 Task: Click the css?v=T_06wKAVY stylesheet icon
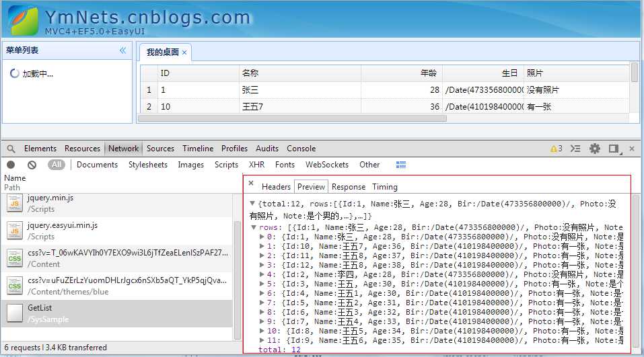15,259
